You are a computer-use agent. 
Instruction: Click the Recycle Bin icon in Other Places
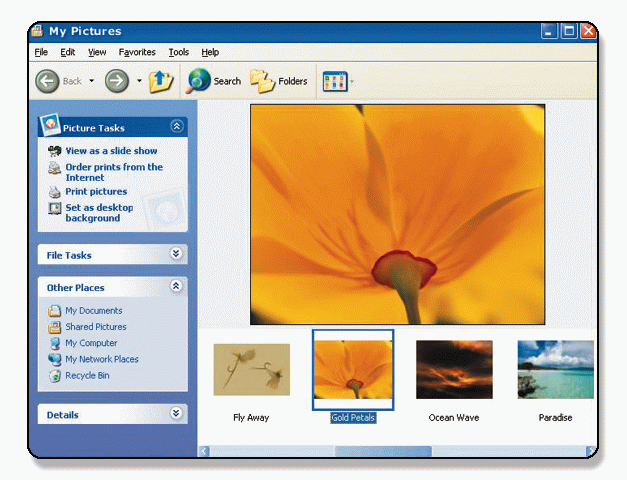55,376
